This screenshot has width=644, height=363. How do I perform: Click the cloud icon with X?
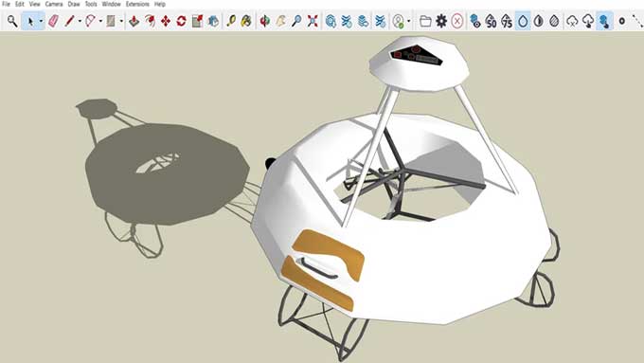573,21
